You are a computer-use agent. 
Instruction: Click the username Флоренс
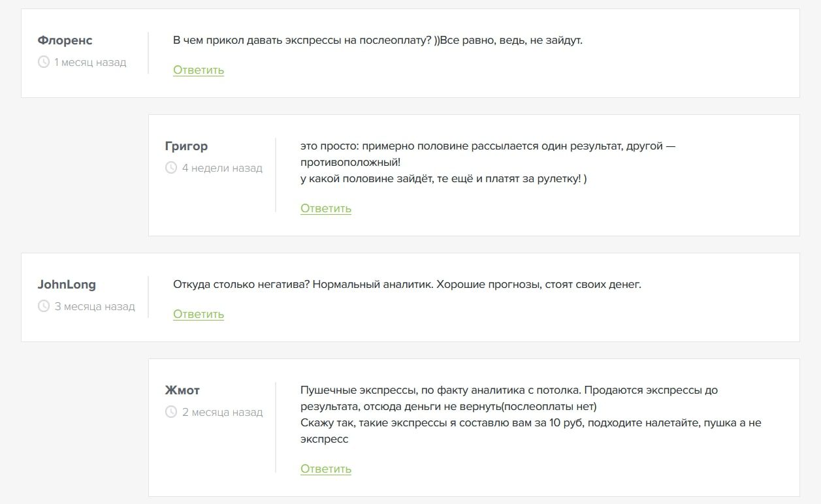[65, 40]
